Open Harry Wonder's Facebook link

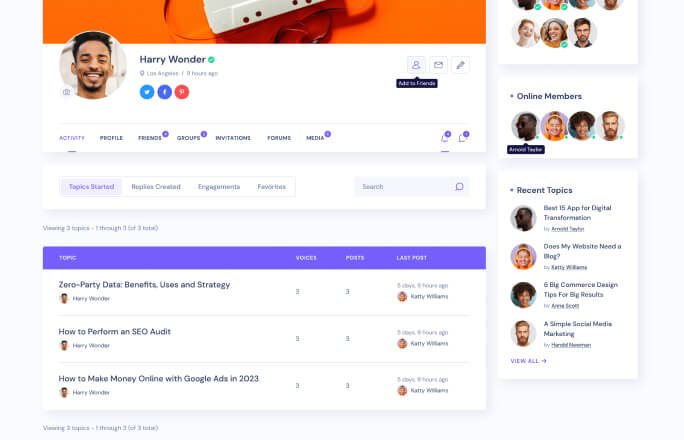[164, 92]
